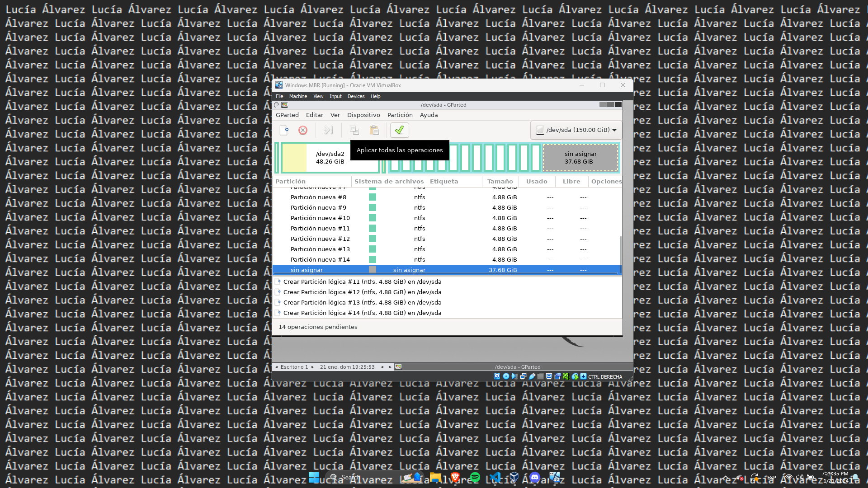
Task: Open VirtualBox Devices menu
Action: tap(356, 96)
